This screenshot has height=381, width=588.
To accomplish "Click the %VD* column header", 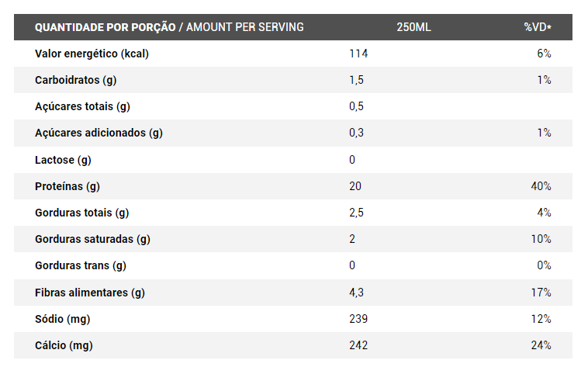I will (538, 27).
